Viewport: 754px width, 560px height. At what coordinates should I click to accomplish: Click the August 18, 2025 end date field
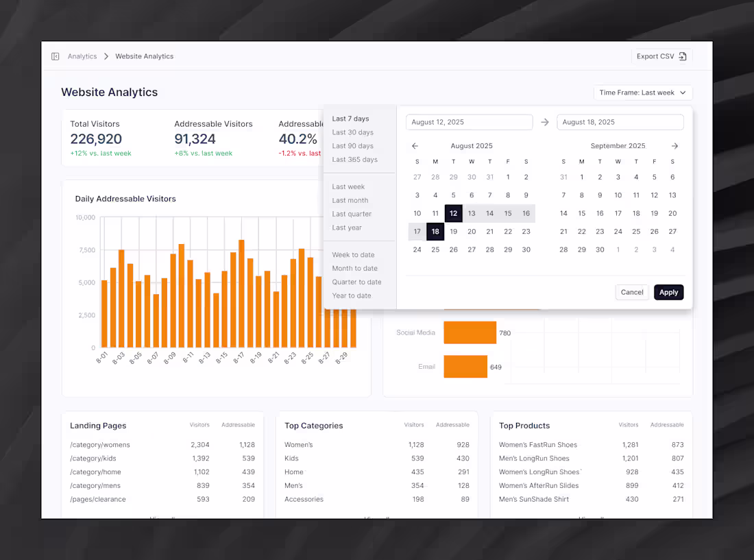pos(620,121)
